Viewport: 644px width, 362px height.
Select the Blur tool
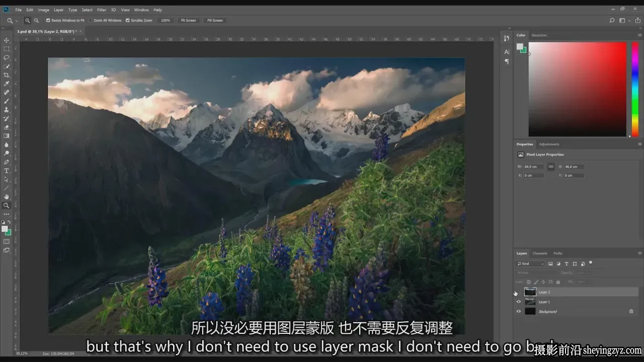7,144
